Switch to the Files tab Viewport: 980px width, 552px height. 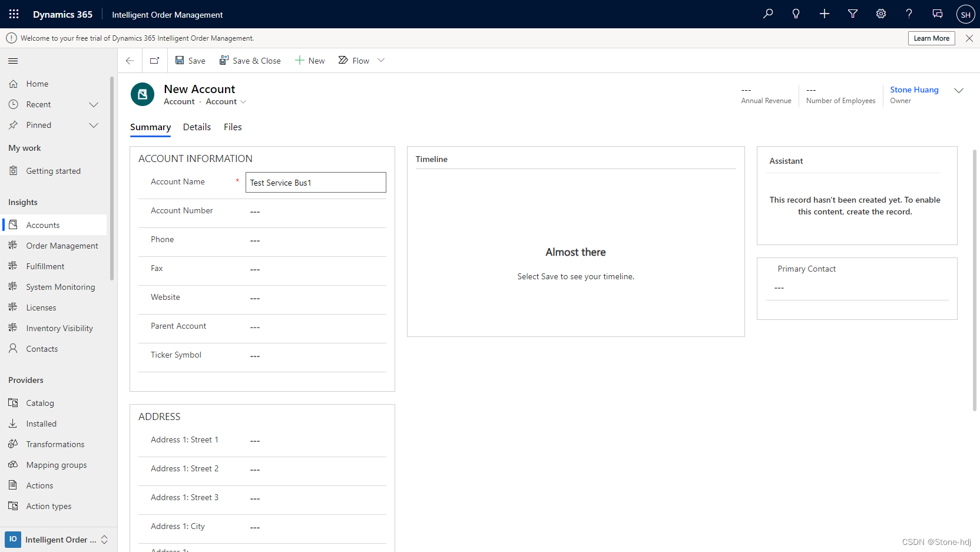coord(233,127)
